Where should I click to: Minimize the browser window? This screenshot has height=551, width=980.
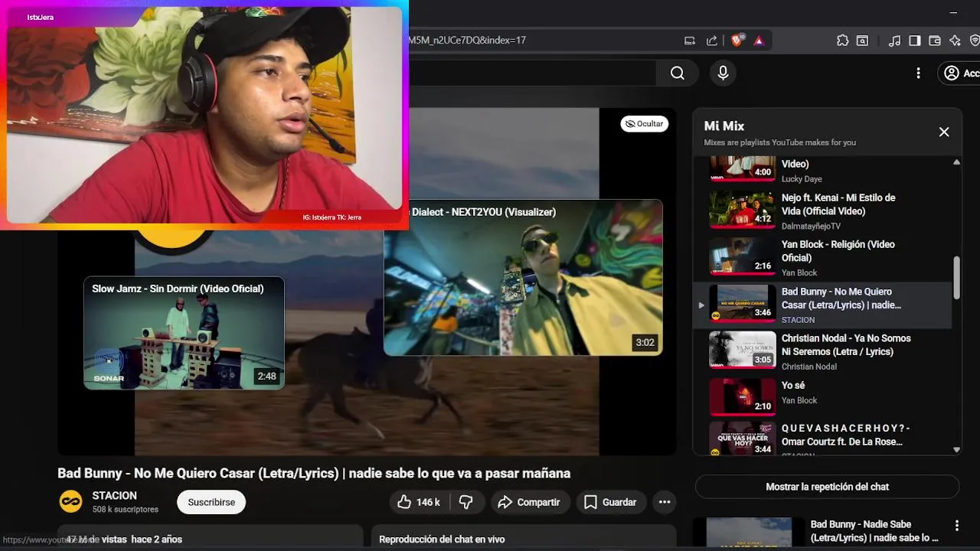953,12
